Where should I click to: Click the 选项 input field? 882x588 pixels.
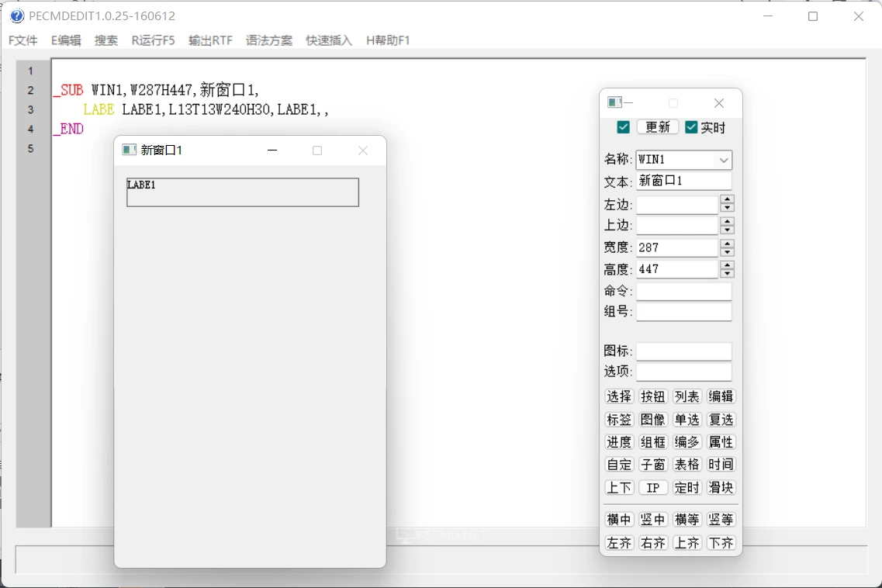point(684,372)
